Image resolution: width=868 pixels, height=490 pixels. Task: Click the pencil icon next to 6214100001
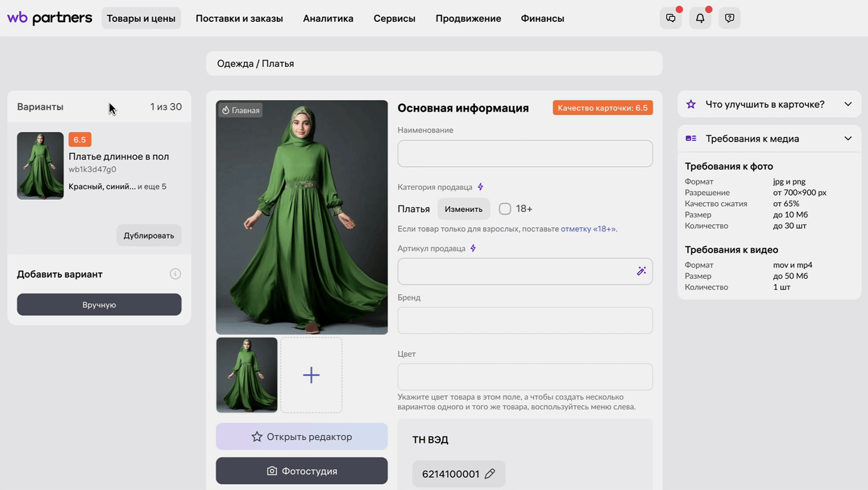tap(490, 474)
